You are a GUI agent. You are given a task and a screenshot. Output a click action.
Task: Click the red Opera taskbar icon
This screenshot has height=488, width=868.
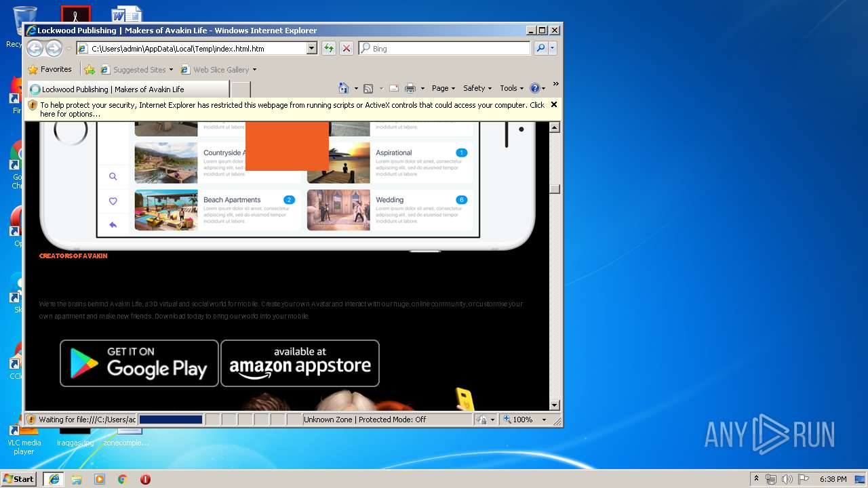145,479
